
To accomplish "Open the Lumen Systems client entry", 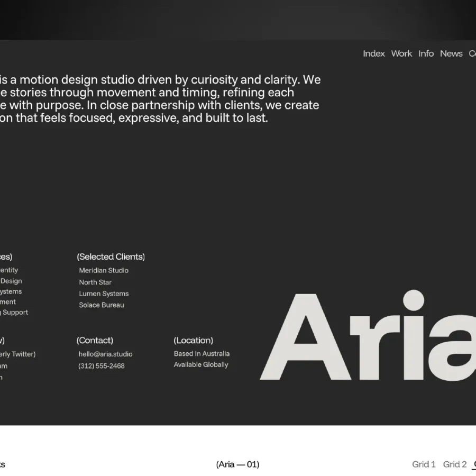I will (x=104, y=294).
